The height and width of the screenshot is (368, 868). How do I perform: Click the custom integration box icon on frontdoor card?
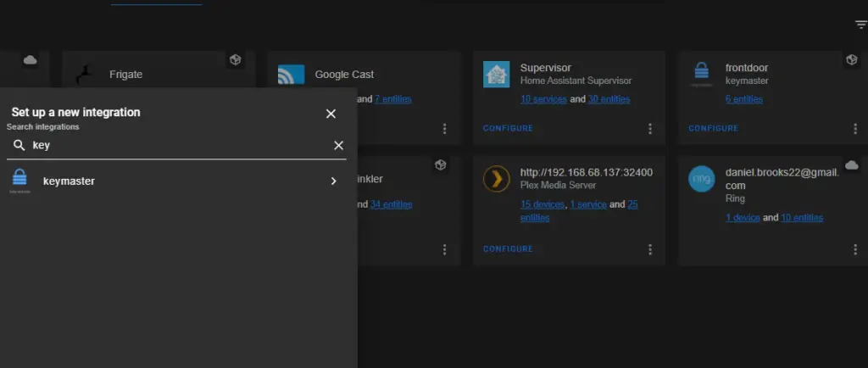point(851,59)
